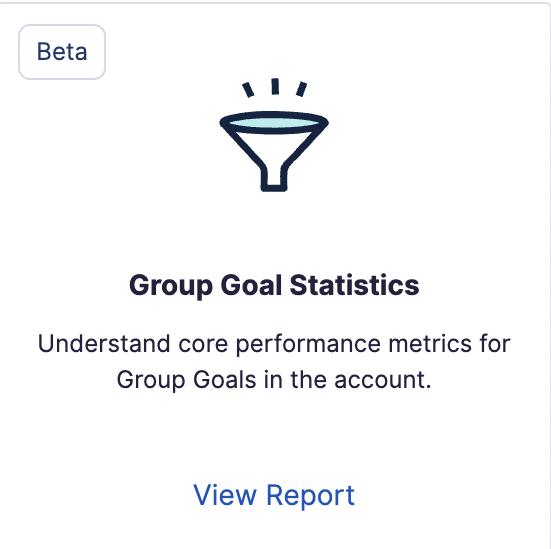Image resolution: width=551 pixels, height=549 pixels.
Task: Select the Group Goal Statistics heading text
Action: tap(274, 285)
